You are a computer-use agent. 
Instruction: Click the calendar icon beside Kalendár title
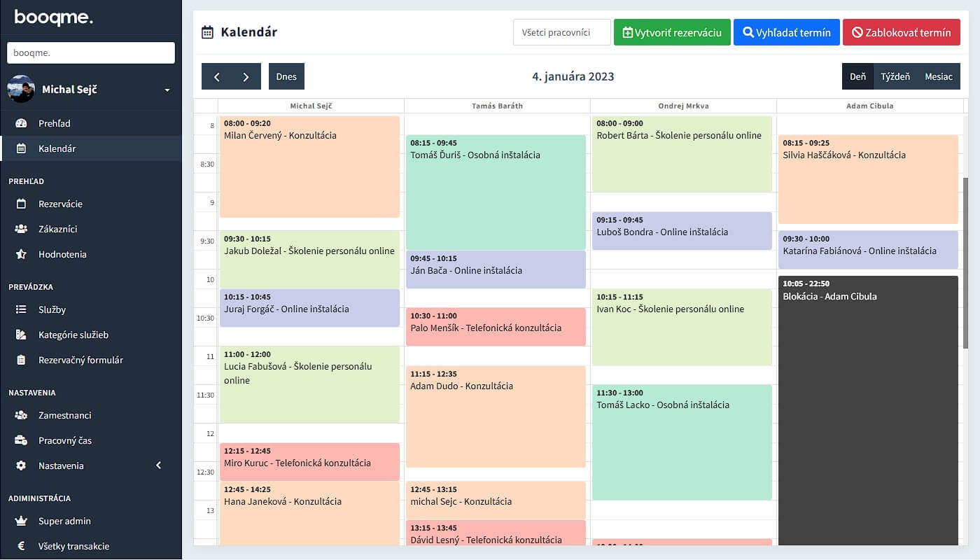click(207, 32)
